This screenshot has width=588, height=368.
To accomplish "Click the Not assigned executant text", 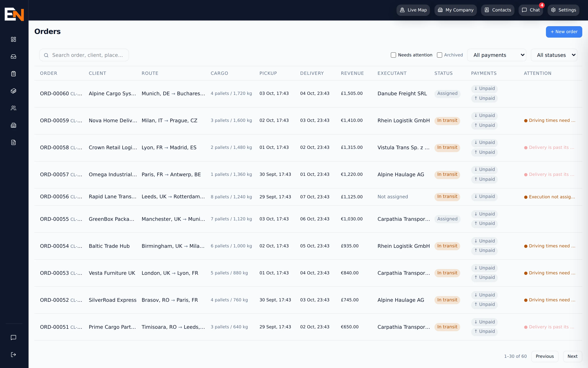I will (x=393, y=197).
